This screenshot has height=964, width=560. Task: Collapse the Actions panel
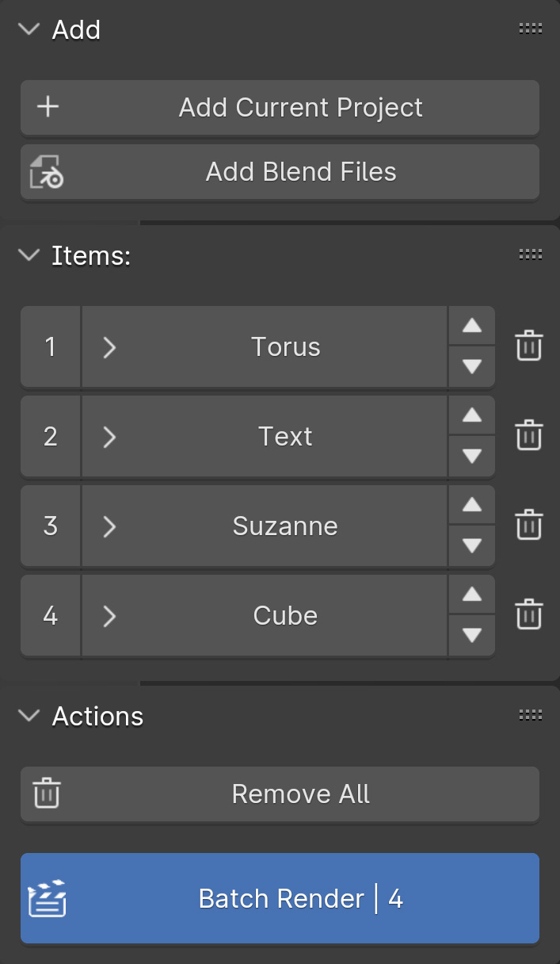29,715
